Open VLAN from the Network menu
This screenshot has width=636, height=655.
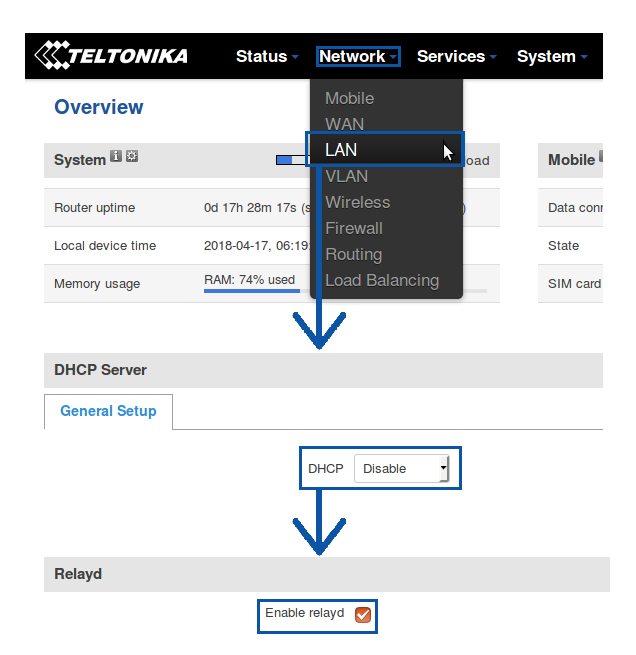[x=346, y=176]
